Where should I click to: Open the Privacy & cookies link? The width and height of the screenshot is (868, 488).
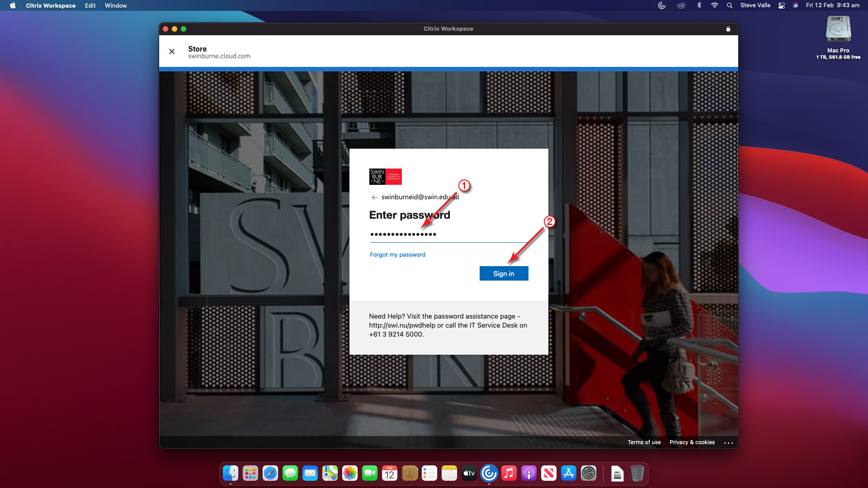coord(692,442)
